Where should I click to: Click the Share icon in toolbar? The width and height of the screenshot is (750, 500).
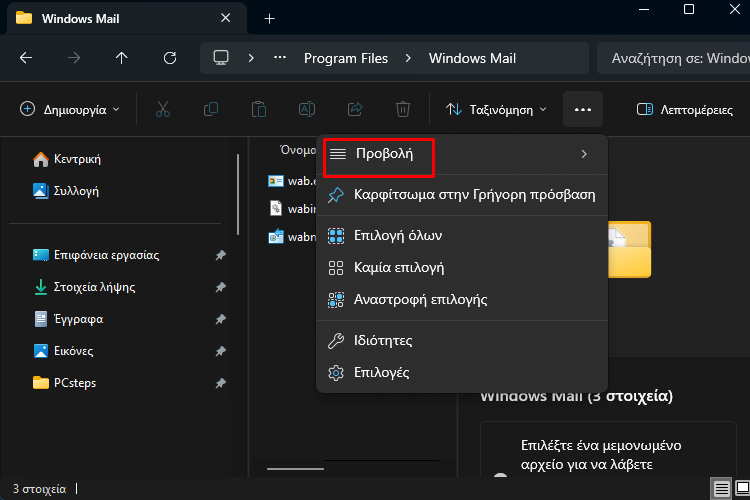click(355, 110)
